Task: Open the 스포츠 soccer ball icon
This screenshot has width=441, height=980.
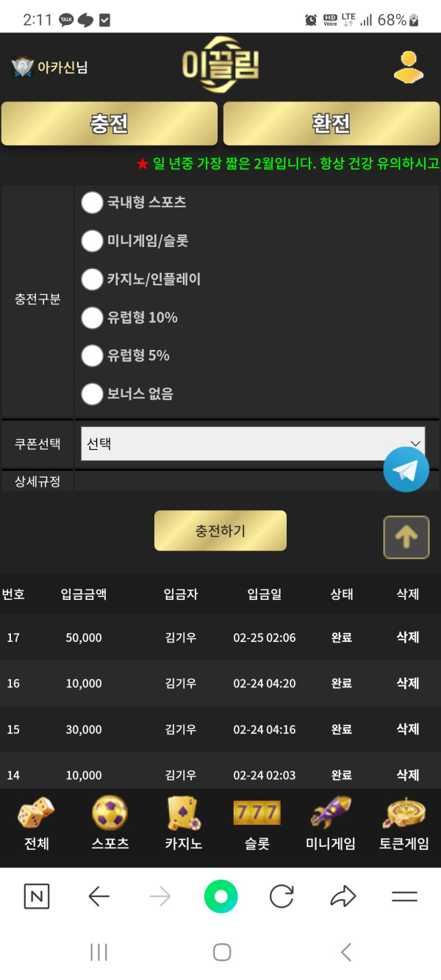Action: tap(110, 814)
